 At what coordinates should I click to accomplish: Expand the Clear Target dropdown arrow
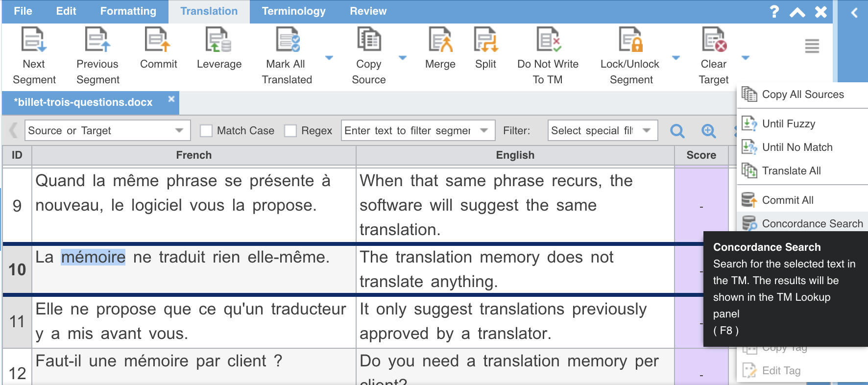[746, 58]
